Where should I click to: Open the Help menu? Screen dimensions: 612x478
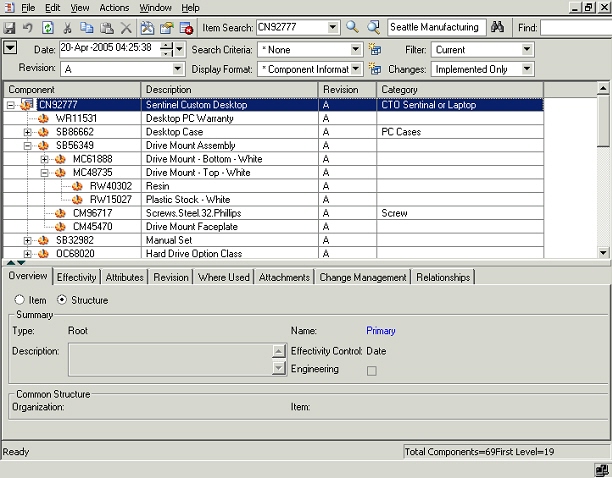coord(190,7)
